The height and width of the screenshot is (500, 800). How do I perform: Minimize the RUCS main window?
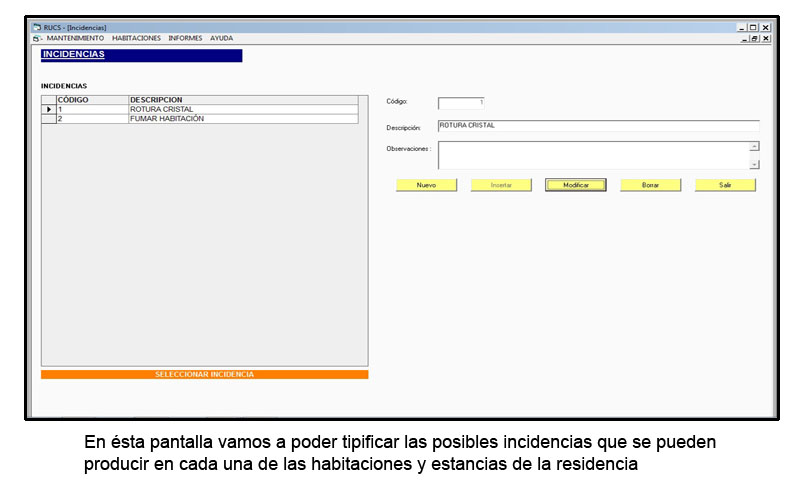click(x=742, y=28)
